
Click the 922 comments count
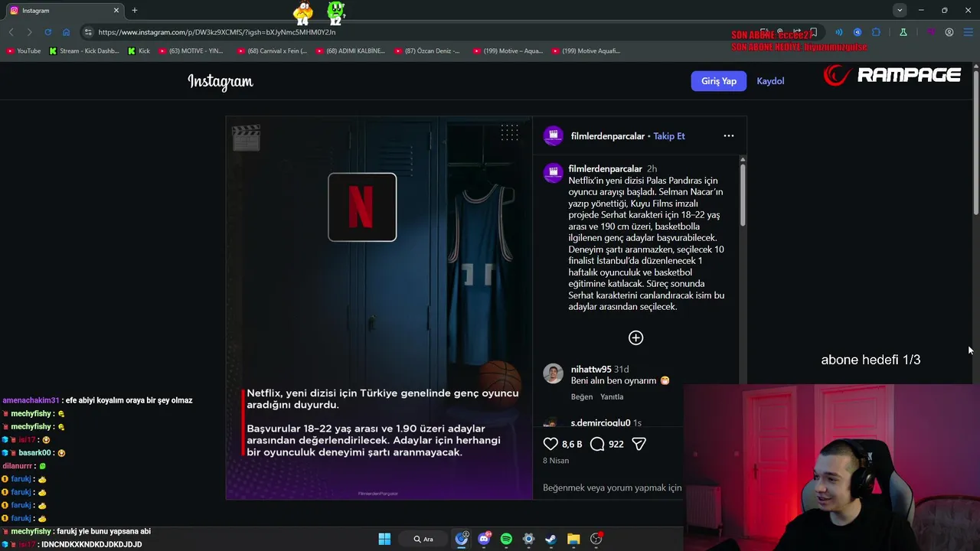616,444
